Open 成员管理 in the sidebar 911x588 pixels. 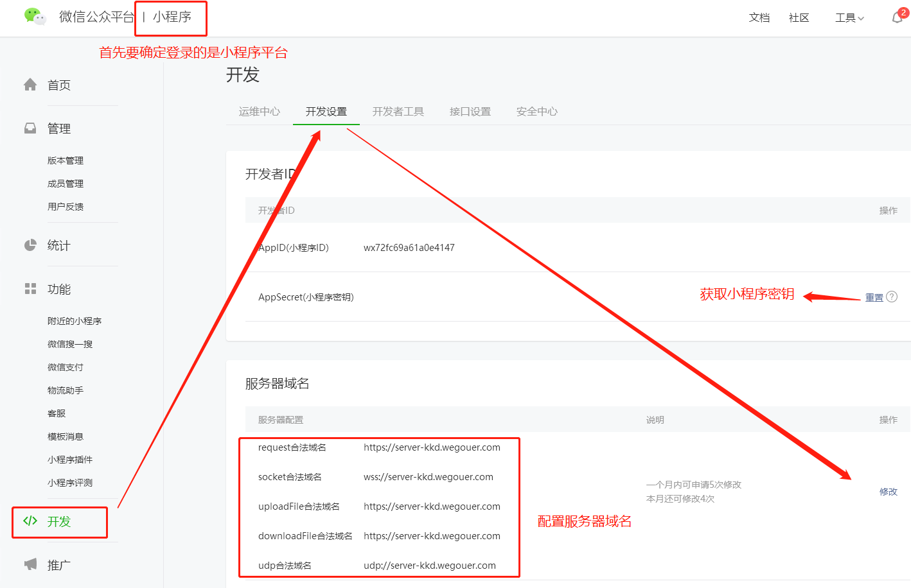[66, 184]
